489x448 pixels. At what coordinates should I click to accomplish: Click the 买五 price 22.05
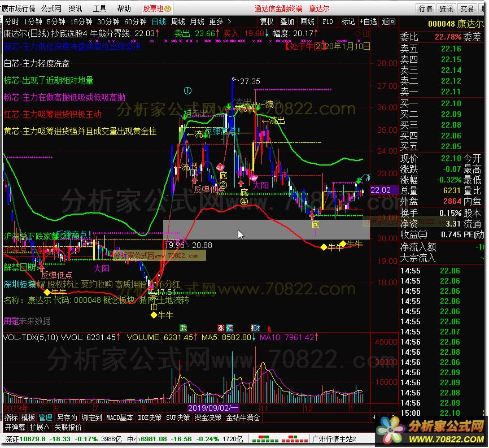pyautogui.click(x=451, y=146)
